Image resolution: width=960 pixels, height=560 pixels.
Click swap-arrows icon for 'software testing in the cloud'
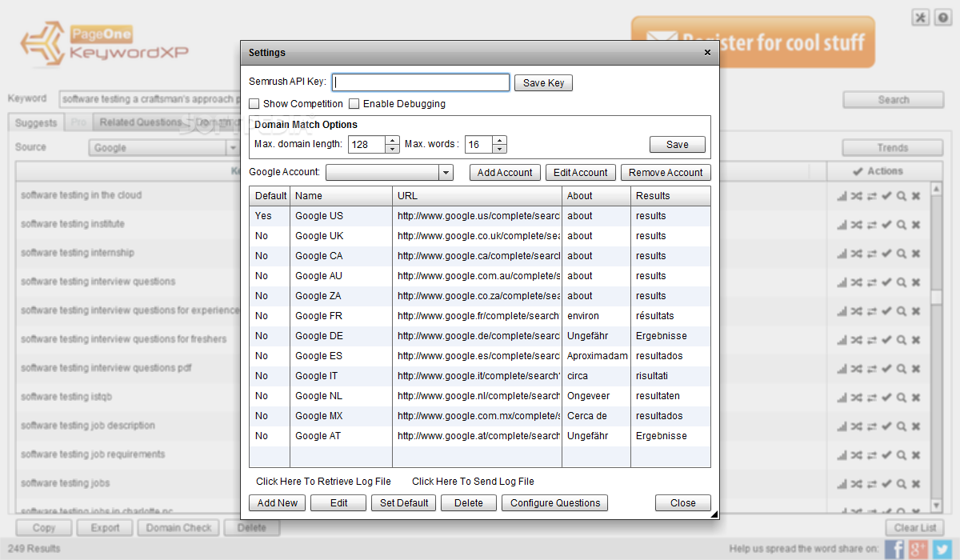(x=871, y=196)
